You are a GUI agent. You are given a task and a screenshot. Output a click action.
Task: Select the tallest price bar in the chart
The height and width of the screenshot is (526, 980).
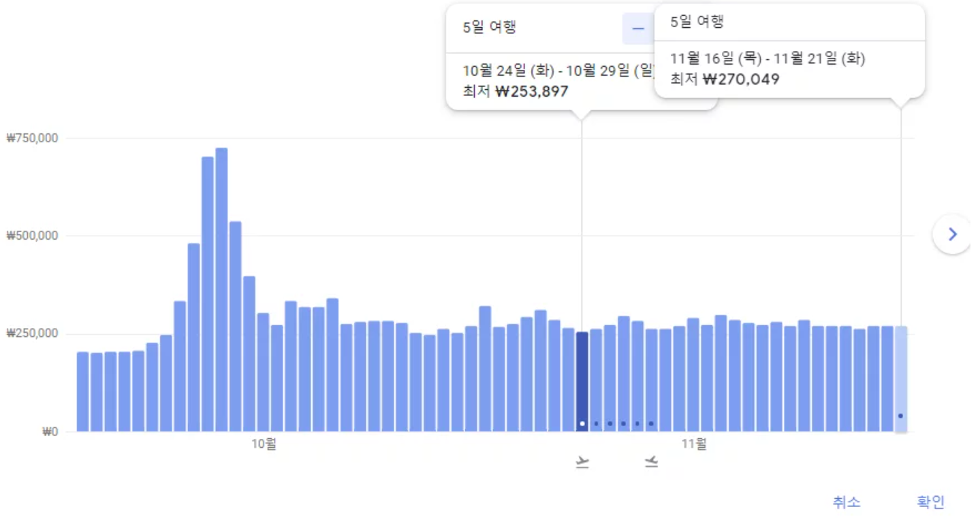pyautogui.click(x=221, y=290)
